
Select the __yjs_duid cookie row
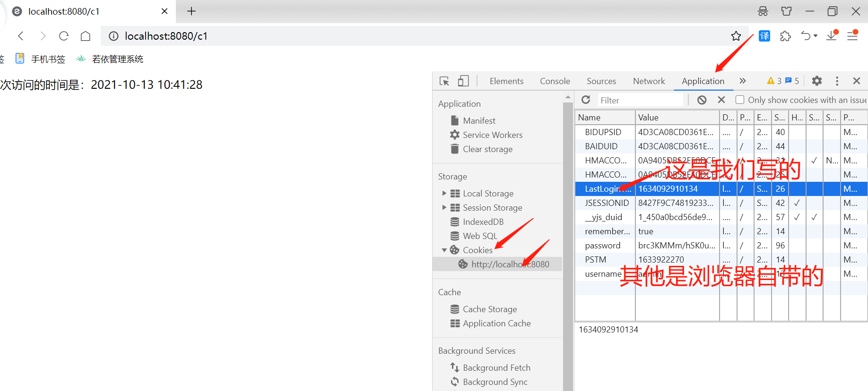(721, 217)
